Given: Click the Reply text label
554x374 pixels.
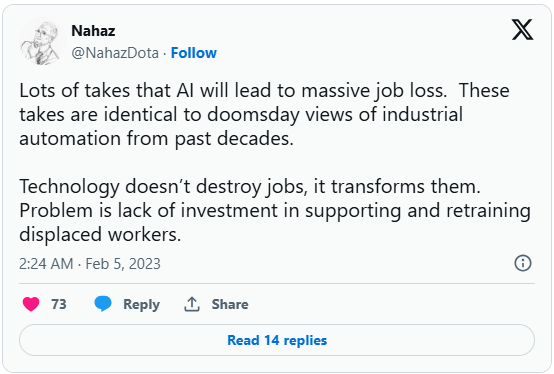Looking at the screenshot, I should pos(141,304).
